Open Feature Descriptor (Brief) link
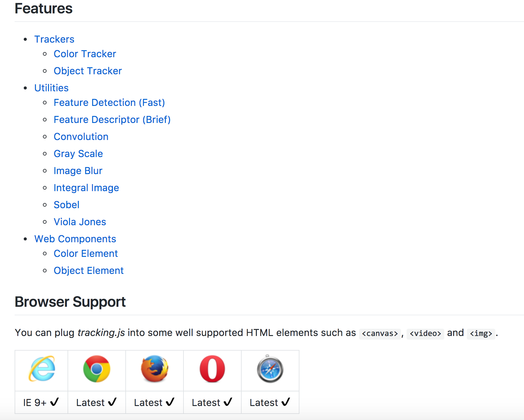524x420 pixels. [112, 120]
